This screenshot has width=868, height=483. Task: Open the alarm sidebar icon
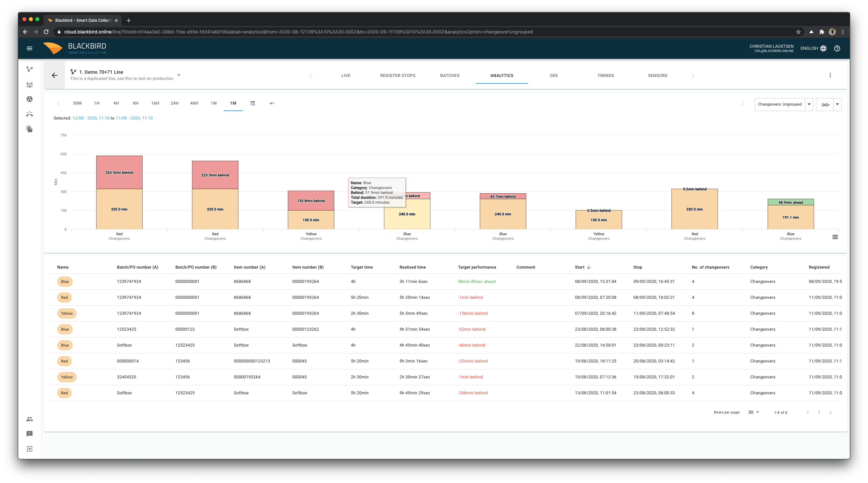(30, 114)
